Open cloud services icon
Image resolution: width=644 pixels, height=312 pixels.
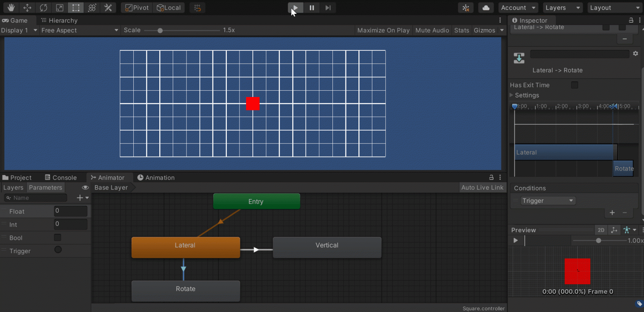486,8
